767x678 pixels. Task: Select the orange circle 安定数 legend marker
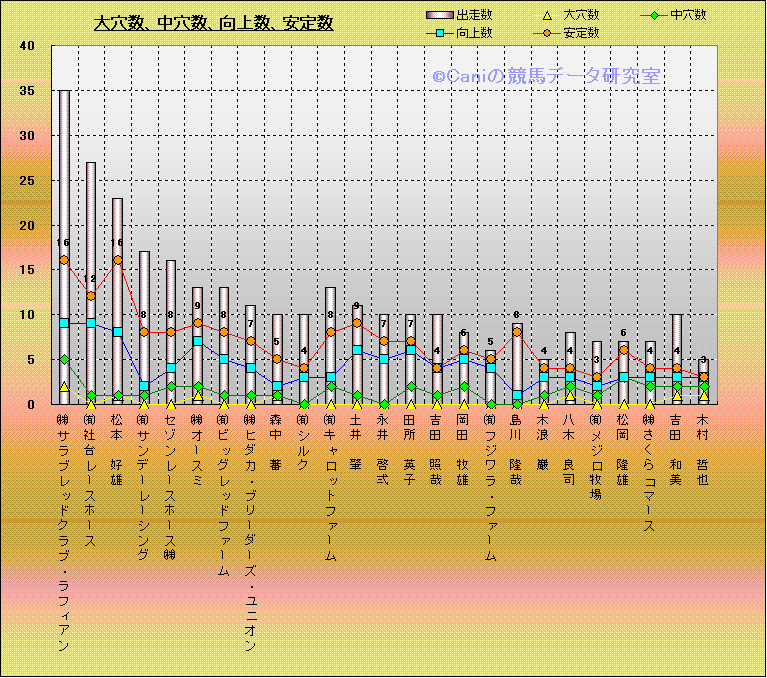coord(548,33)
